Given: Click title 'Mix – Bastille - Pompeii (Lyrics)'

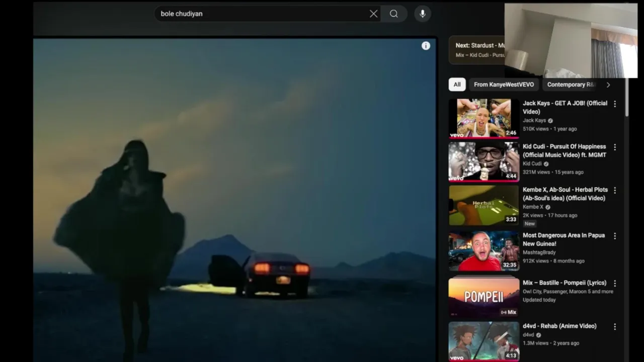Looking at the screenshot, I should [x=565, y=283].
